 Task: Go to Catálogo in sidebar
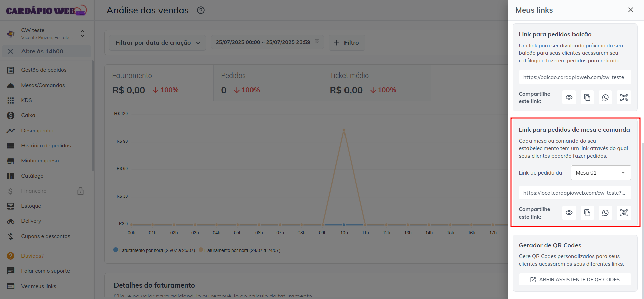[32, 176]
